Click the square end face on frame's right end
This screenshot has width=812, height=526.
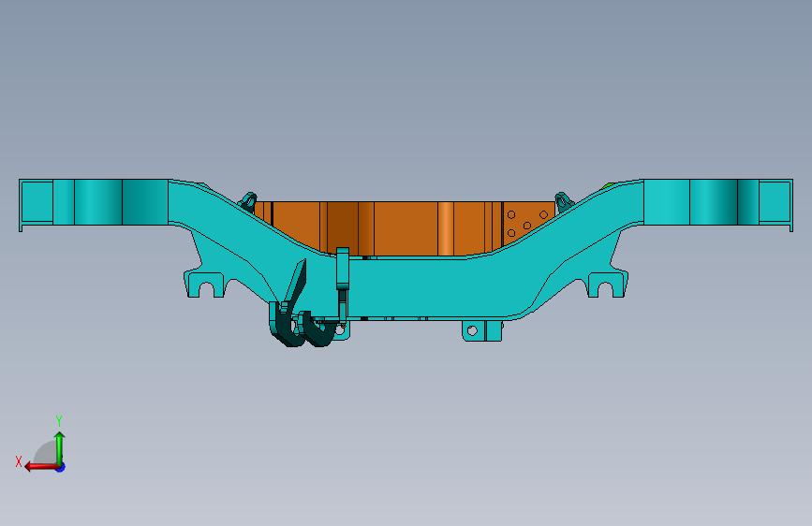click(775, 202)
